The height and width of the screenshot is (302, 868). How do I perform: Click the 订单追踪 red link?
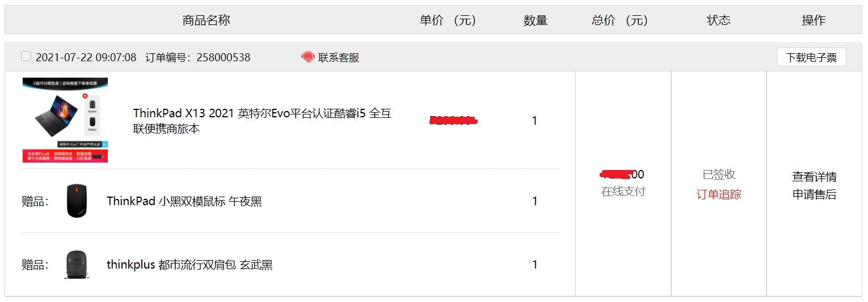click(x=719, y=195)
